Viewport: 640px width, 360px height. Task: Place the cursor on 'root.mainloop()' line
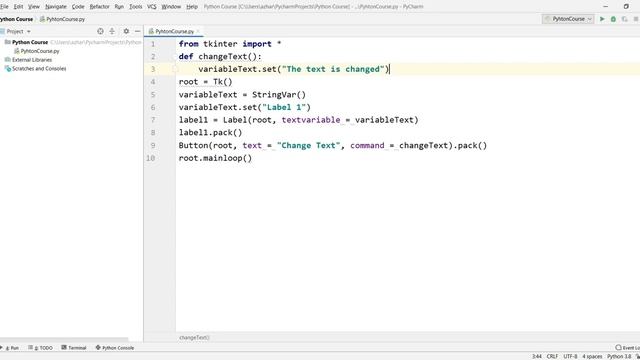[215, 158]
